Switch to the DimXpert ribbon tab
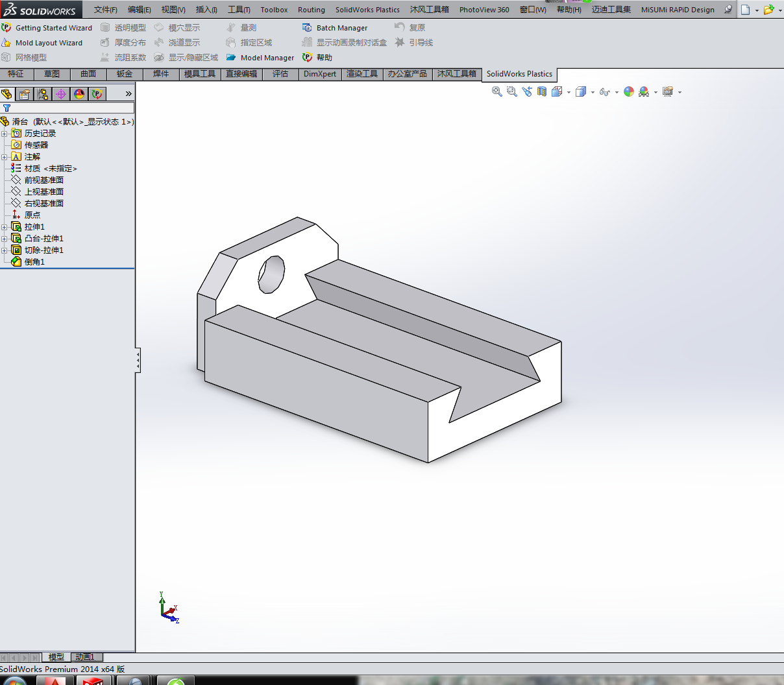784x685 pixels. tap(320, 74)
